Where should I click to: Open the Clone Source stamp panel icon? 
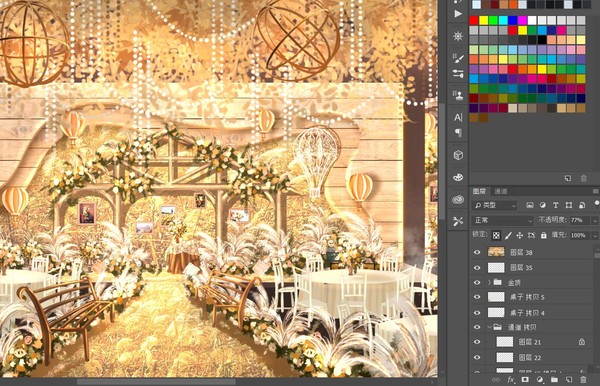(458, 94)
